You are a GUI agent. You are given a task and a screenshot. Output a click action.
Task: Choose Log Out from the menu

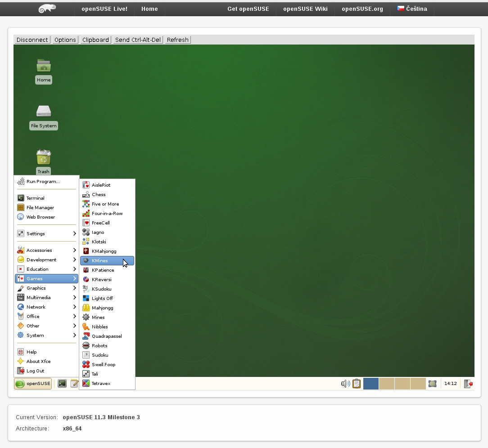pos(47,371)
